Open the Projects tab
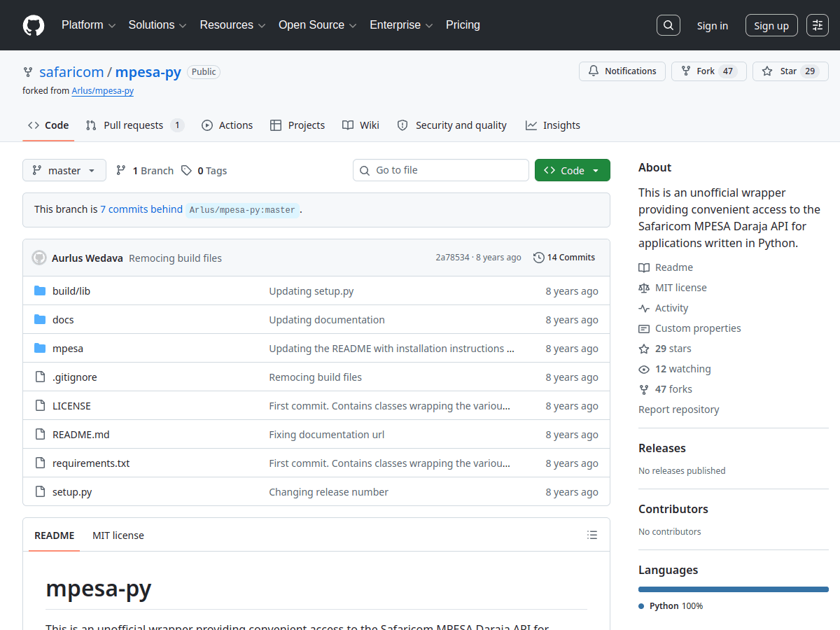 (x=297, y=125)
